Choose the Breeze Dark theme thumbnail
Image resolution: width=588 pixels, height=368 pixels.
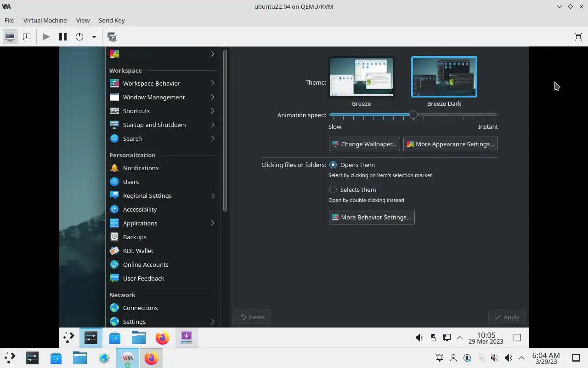[444, 77]
